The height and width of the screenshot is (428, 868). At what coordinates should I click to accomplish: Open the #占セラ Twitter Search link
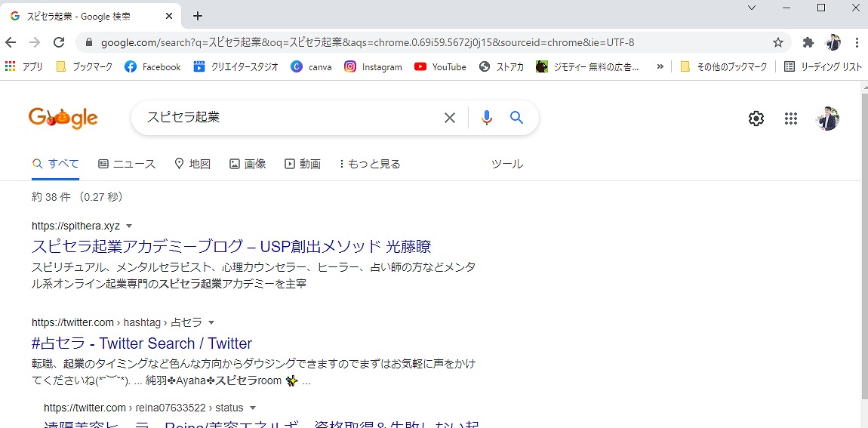[142, 343]
